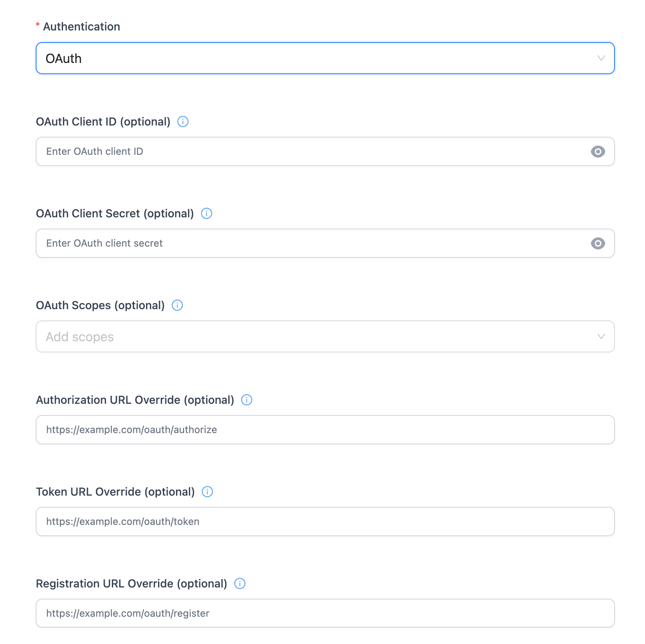Click the Token URL Override input

tap(325, 522)
